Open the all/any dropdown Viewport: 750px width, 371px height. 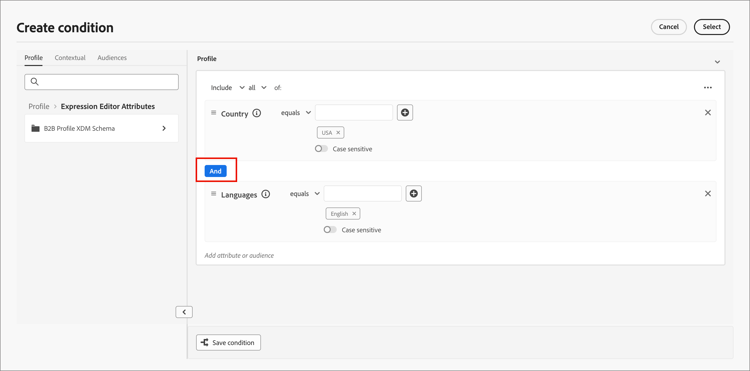(x=258, y=87)
